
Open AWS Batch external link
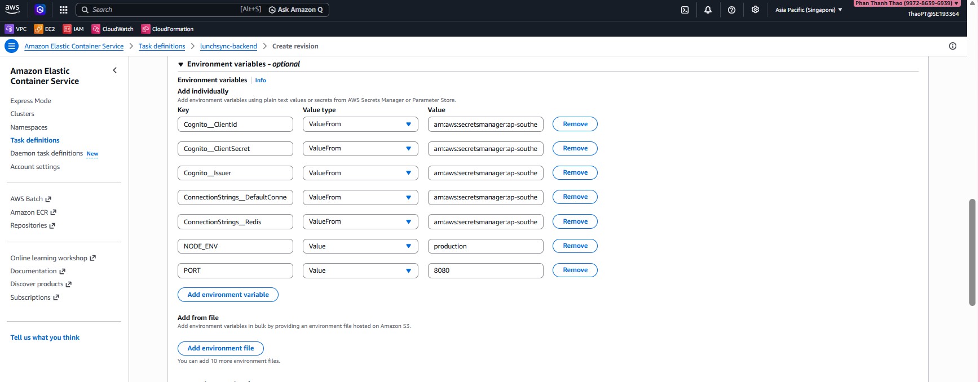coord(30,199)
